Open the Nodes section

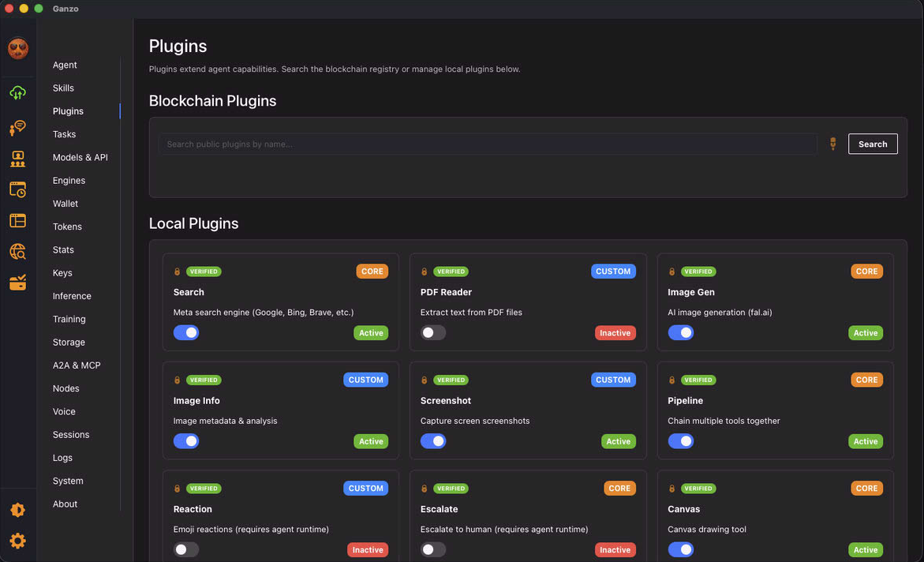[66, 388]
